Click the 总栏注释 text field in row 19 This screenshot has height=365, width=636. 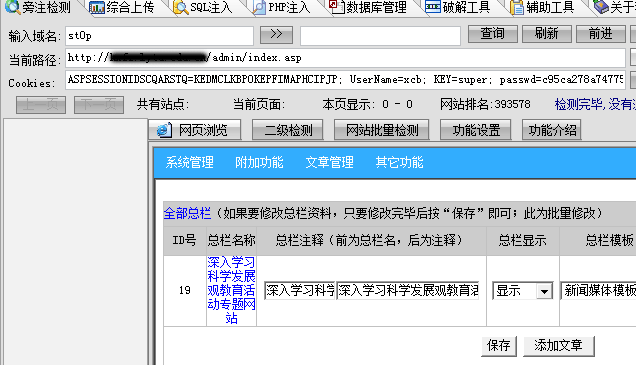(408, 290)
